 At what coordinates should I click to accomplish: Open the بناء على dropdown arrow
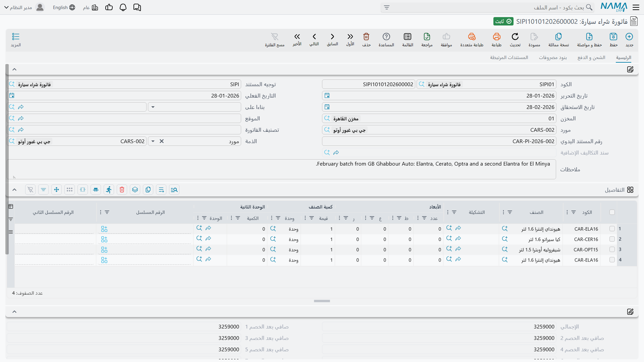(153, 107)
